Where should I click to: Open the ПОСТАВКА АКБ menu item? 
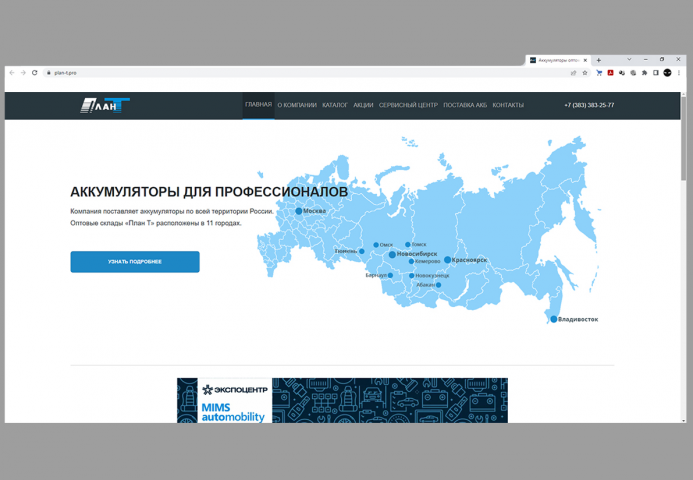click(465, 105)
